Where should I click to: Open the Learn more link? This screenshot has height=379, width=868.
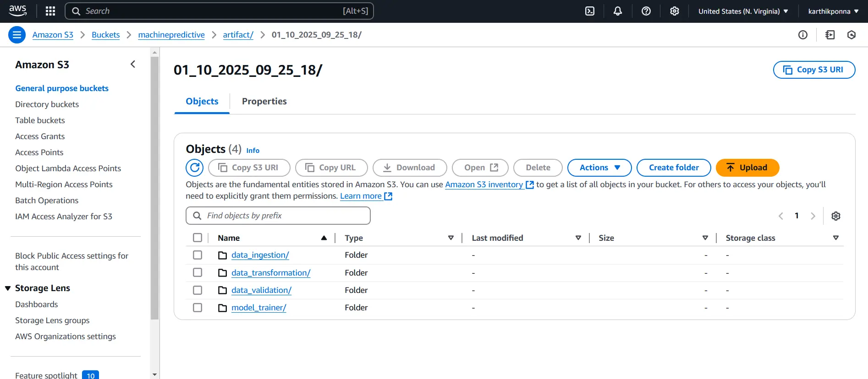tap(361, 196)
